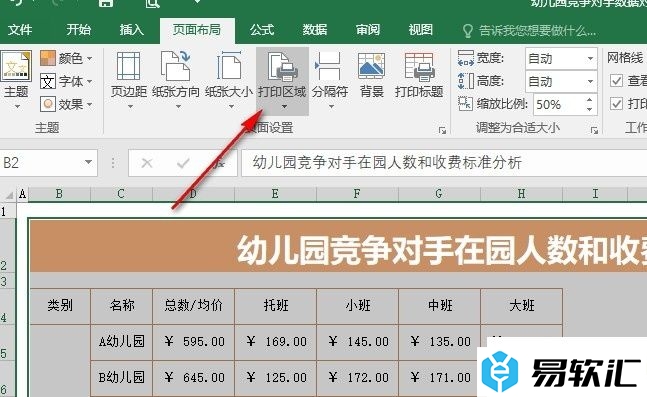Click the lightbulb Tell Me icon
The width and height of the screenshot is (647, 397).
[468, 31]
